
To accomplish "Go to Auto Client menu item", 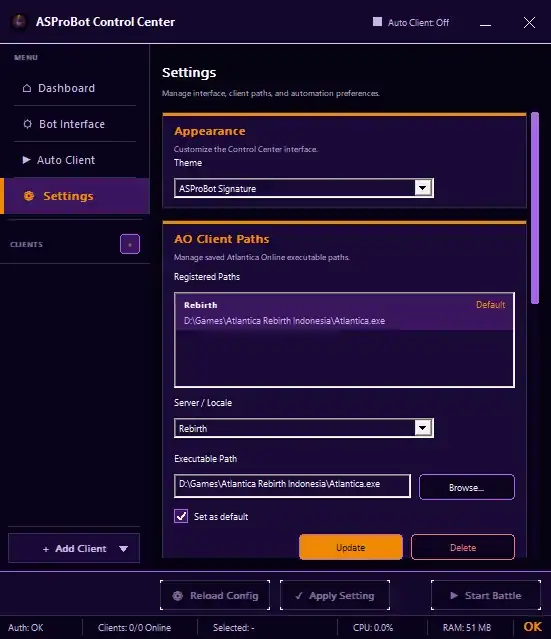I will pos(75,160).
